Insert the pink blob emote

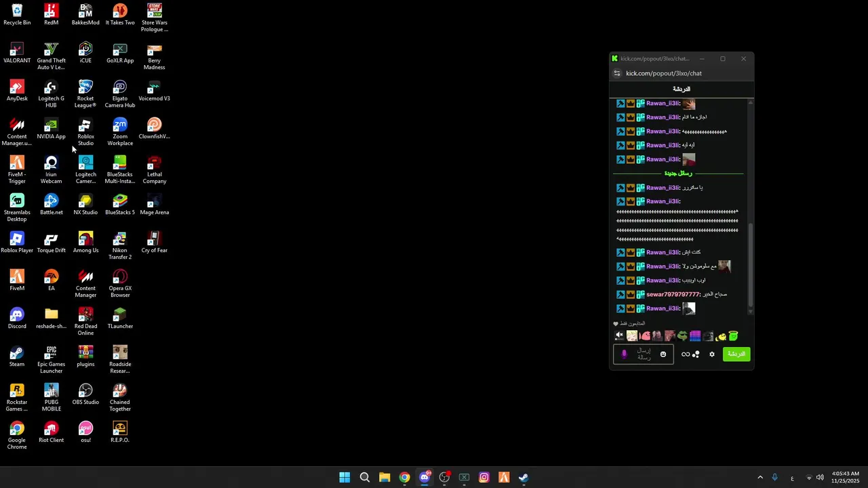click(644, 335)
